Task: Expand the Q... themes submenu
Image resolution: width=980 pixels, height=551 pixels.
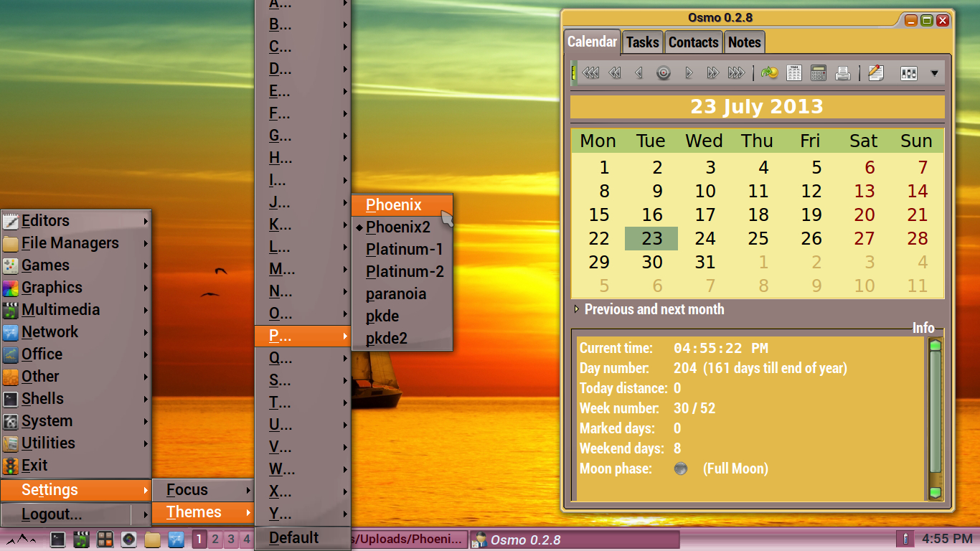Action: (x=303, y=358)
